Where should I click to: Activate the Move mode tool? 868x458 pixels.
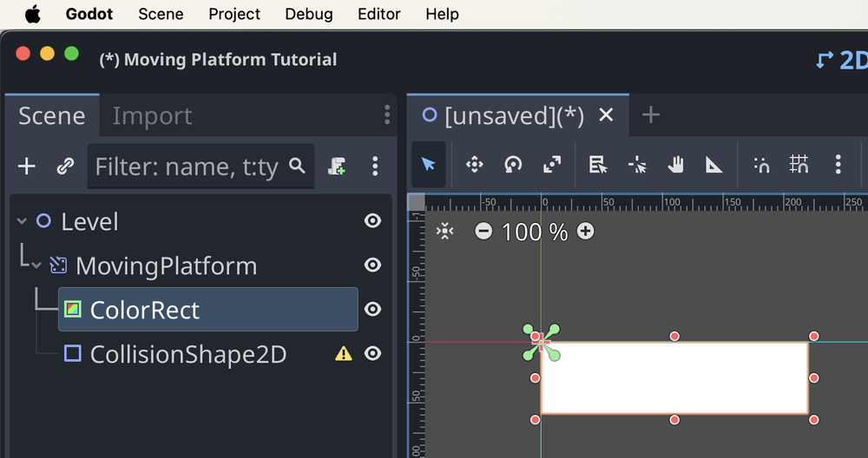click(x=475, y=164)
